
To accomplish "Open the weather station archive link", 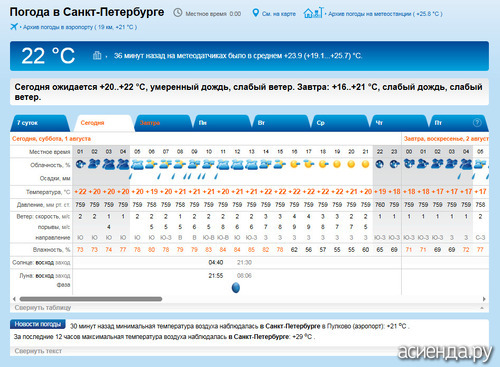I will pos(385,14).
